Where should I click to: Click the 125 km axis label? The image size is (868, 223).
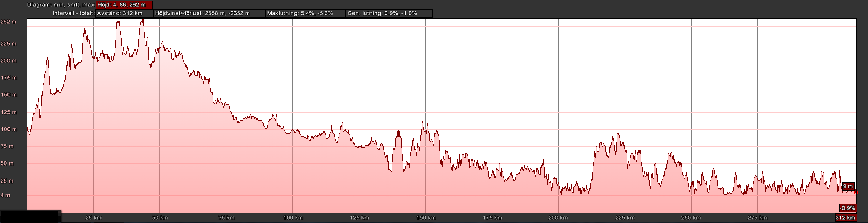[x=359, y=218]
